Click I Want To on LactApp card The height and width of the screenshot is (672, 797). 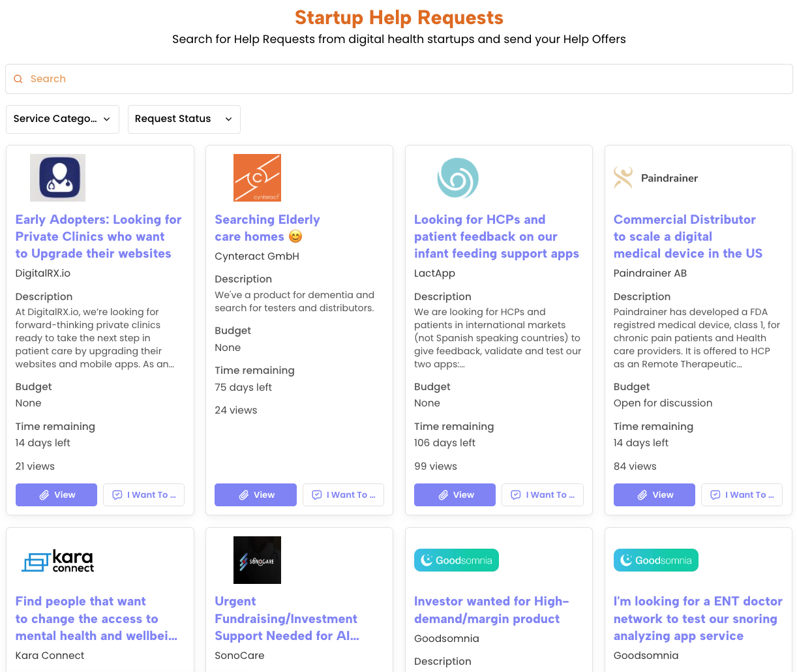[x=542, y=495]
